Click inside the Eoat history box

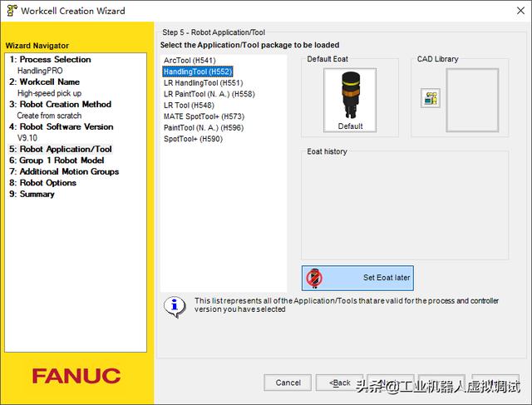coord(405,206)
